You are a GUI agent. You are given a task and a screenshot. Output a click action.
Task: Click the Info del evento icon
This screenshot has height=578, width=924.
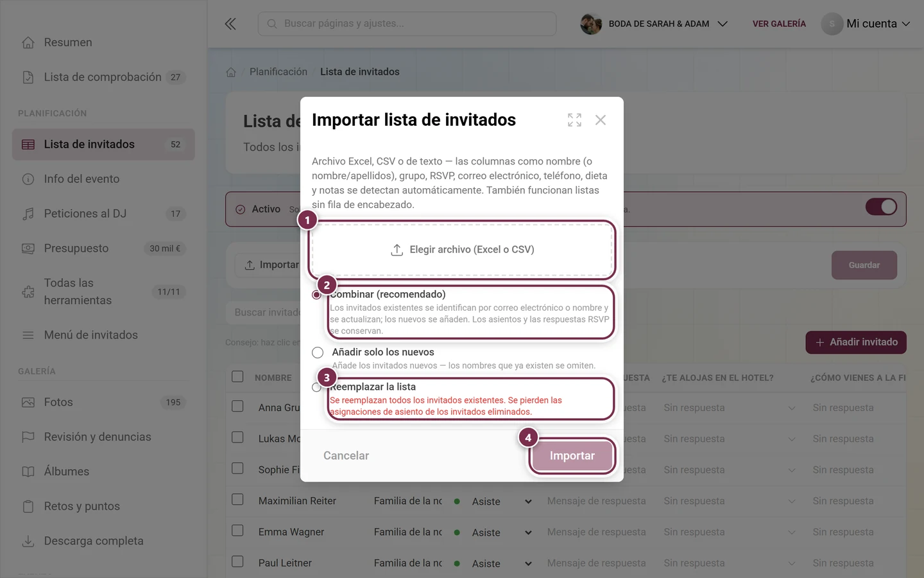[x=28, y=179]
